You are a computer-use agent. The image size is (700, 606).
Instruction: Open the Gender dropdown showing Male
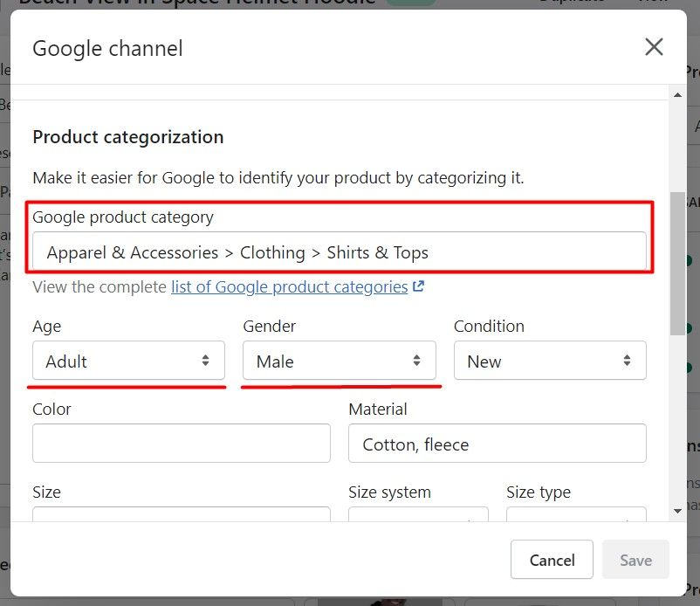[x=340, y=361]
